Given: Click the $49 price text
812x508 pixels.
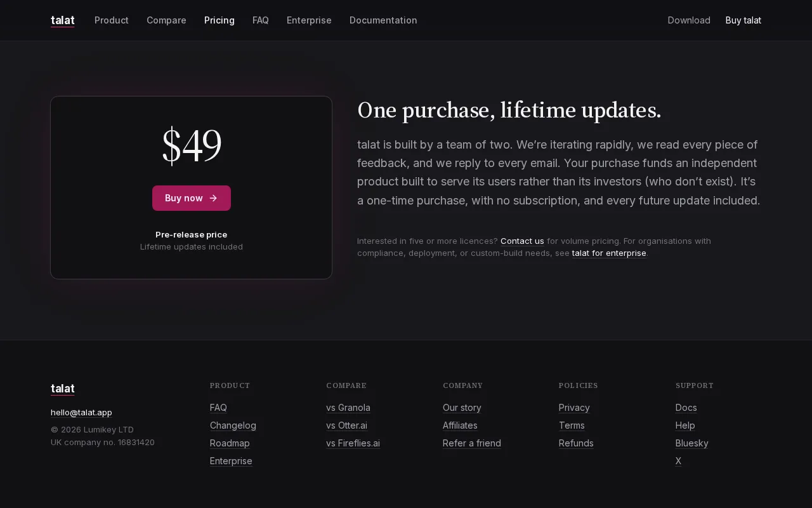Looking at the screenshot, I should 192,146.
